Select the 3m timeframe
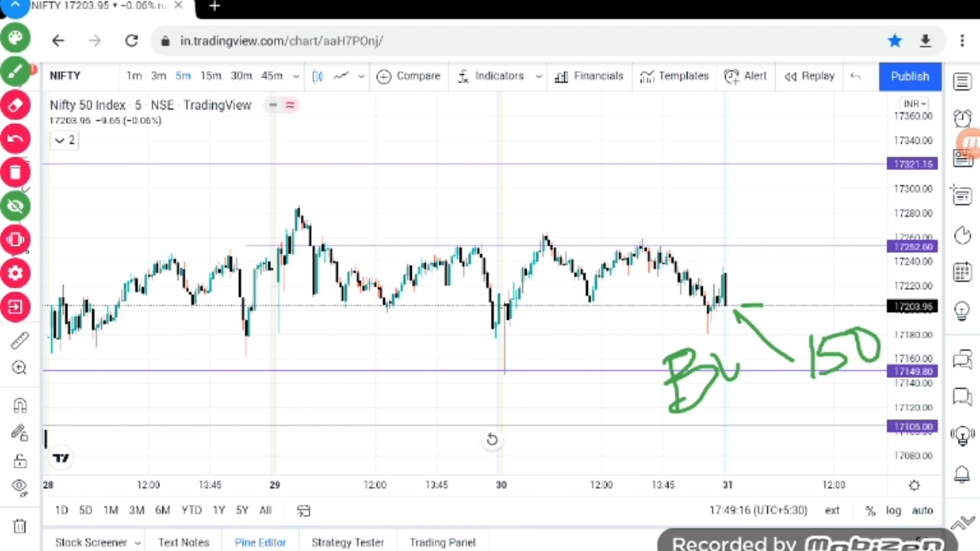 click(x=158, y=76)
